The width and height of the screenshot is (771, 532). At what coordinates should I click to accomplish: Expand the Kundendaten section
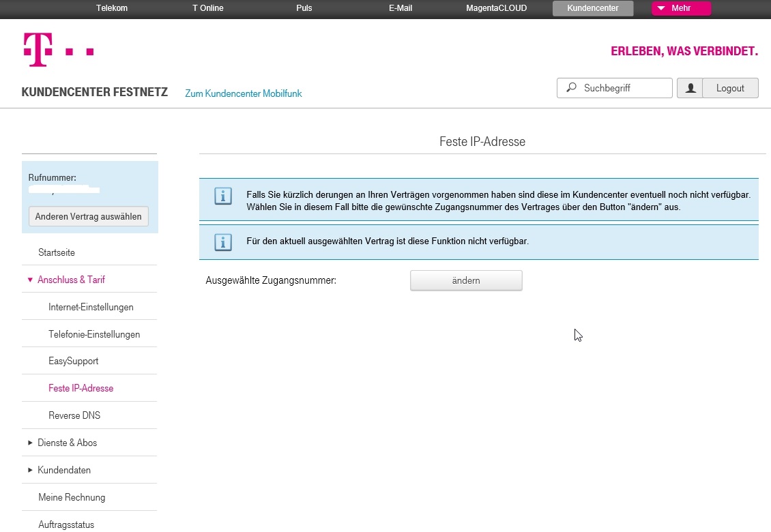tap(63, 470)
